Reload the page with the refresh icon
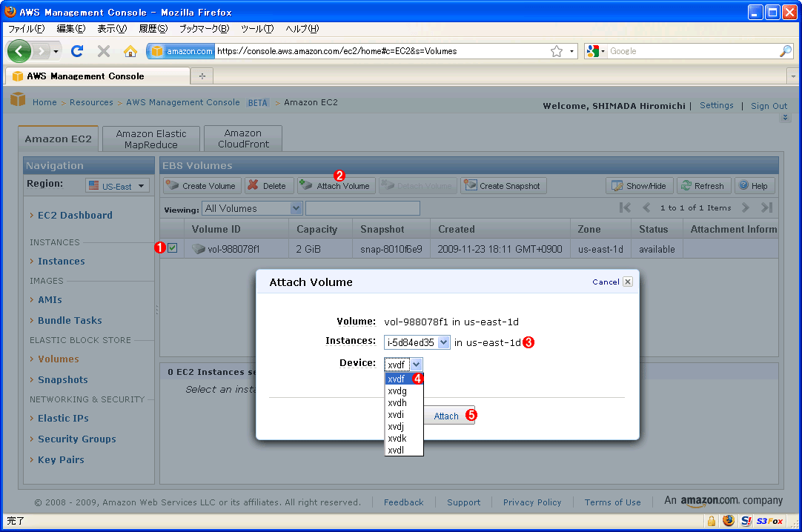The image size is (802, 532). 77,51
